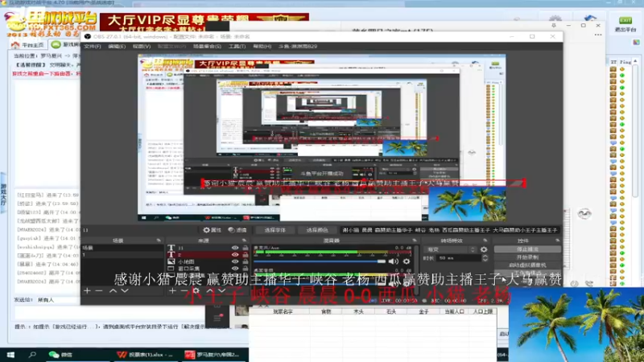Toggle visibility of text source 2
Image resolution: width=644 pixels, height=362 pixels.
click(x=235, y=254)
